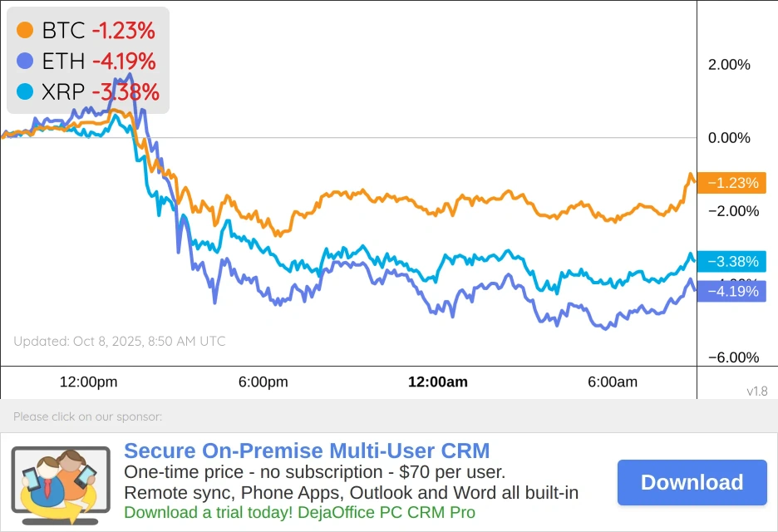Viewport: 778px width, 532px height.
Task: Open the Secure On-Premise Multi-User CRM headline
Action: [307, 451]
